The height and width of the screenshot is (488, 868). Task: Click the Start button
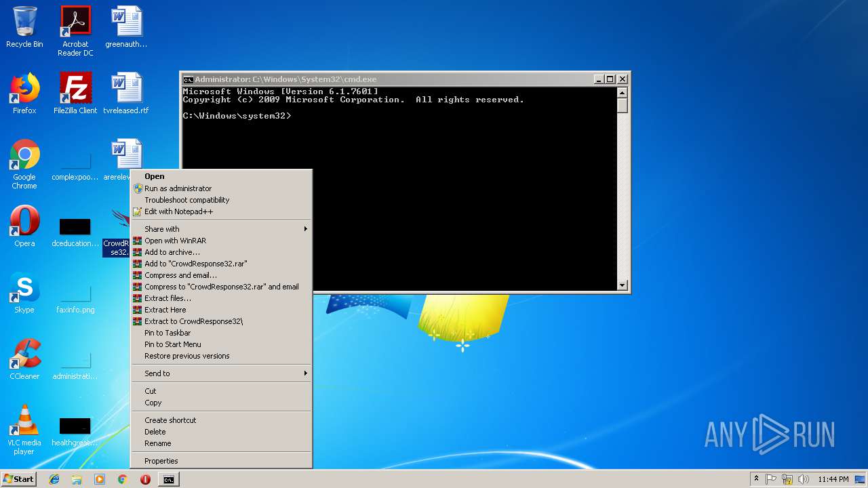(x=18, y=479)
